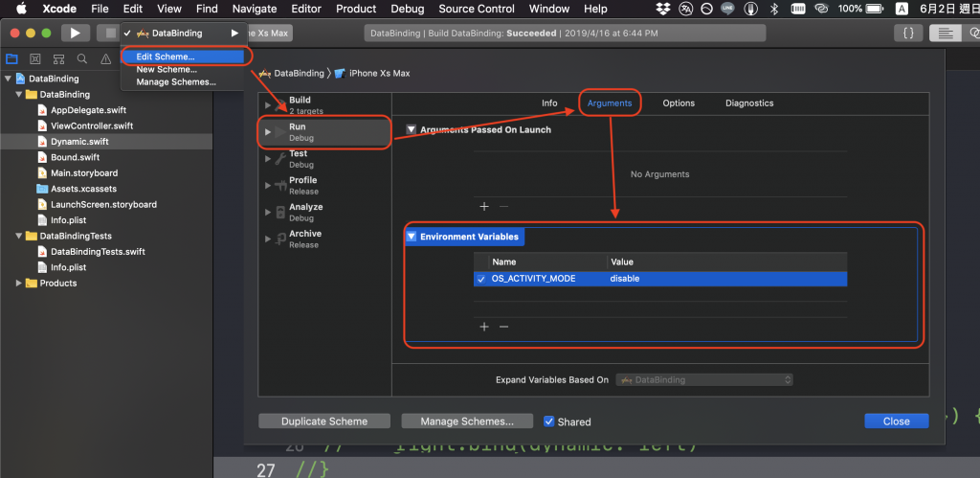Image resolution: width=980 pixels, height=478 pixels.
Task: Collapse the DataBindingTests group
Action: (x=19, y=236)
